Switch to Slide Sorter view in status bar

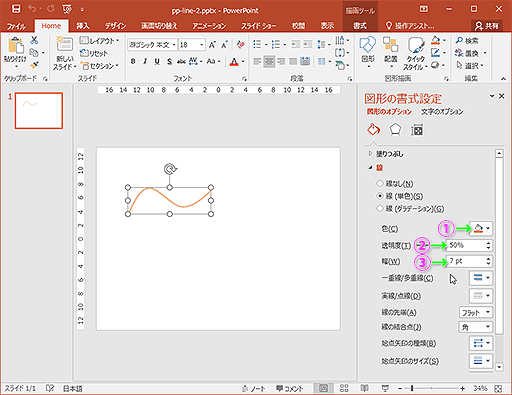[344, 388]
